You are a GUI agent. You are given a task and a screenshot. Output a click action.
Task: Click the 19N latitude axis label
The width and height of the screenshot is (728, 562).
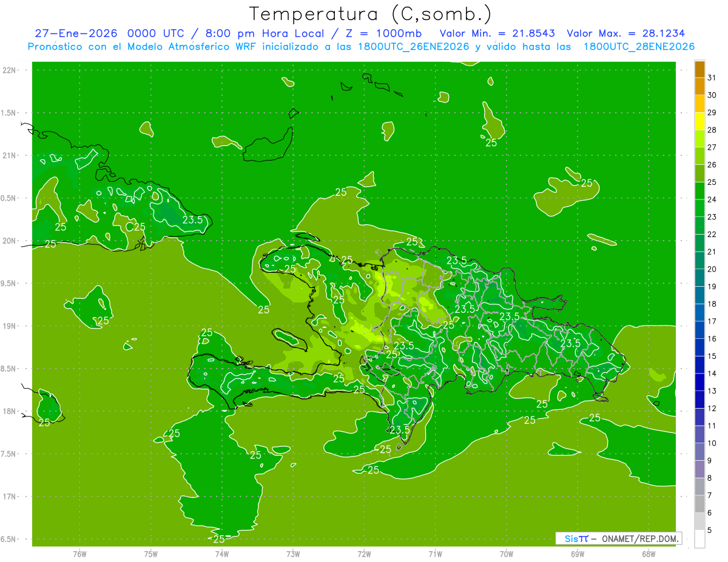pos(10,326)
